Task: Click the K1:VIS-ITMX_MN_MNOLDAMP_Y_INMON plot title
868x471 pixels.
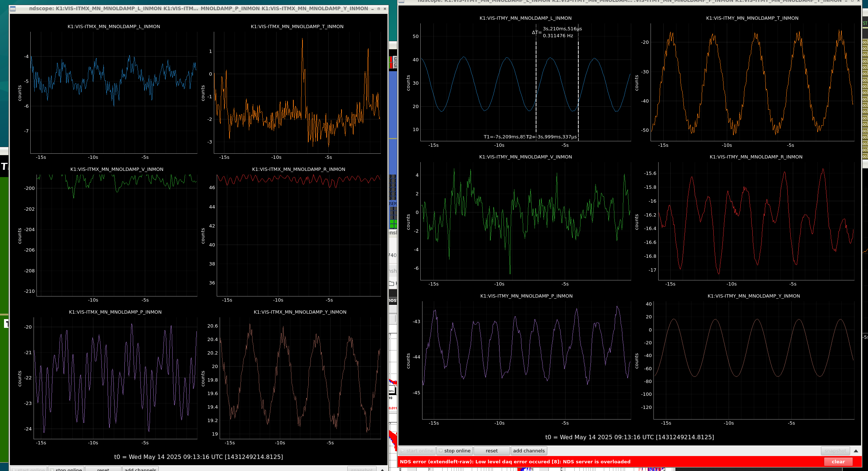Action: pos(300,312)
